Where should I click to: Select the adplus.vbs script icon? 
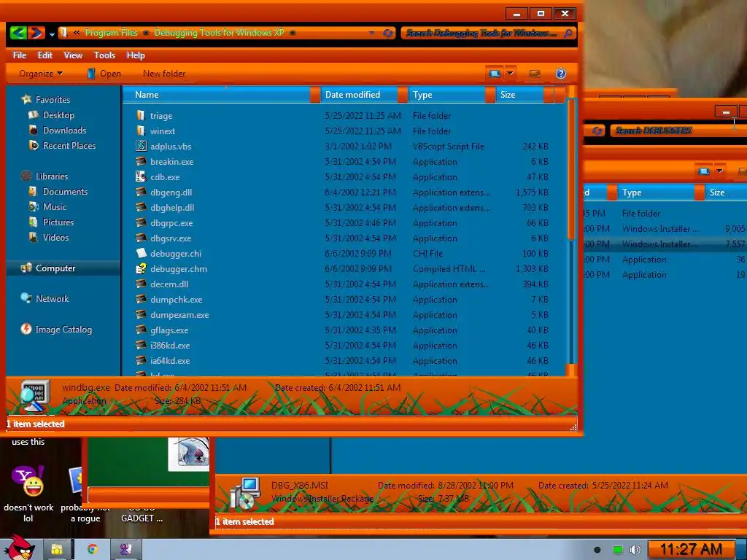point(141,146)
